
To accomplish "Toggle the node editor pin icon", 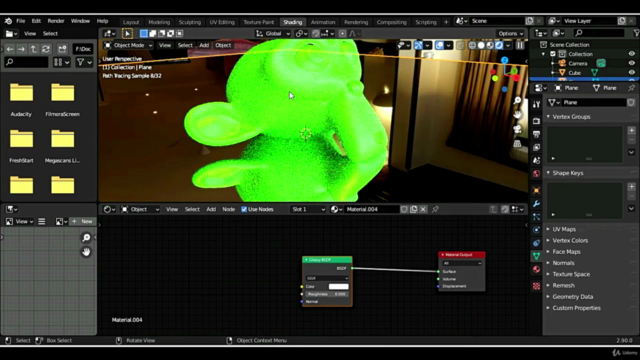I will 435,209.
